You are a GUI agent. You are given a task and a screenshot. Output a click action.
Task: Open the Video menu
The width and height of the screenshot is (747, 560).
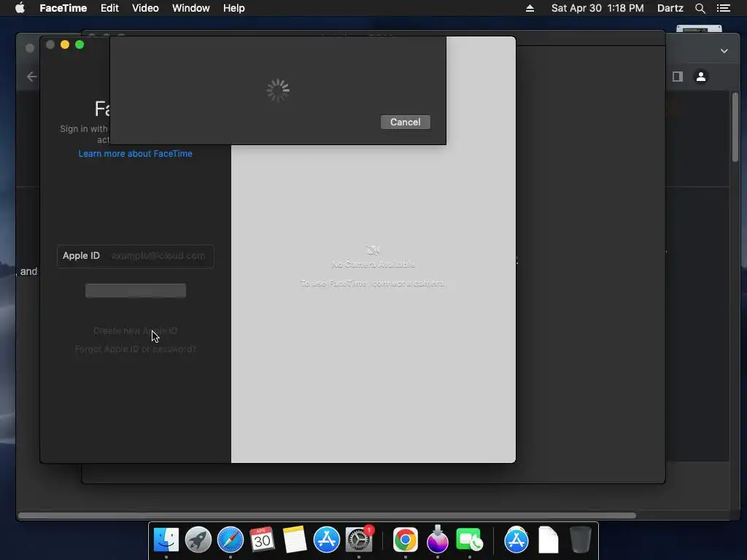pos(145,8)
